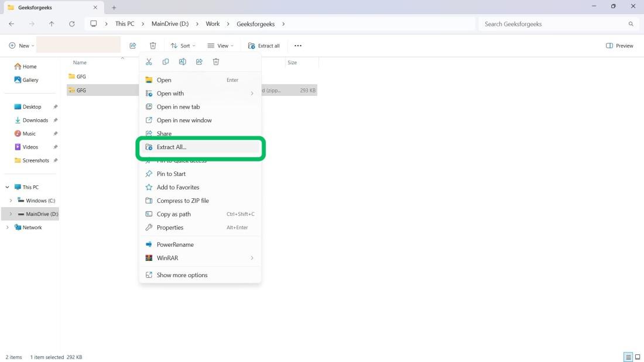Unpin Music using its pin icon
This screenshot has height=362, width=644.
click(56, 133)
